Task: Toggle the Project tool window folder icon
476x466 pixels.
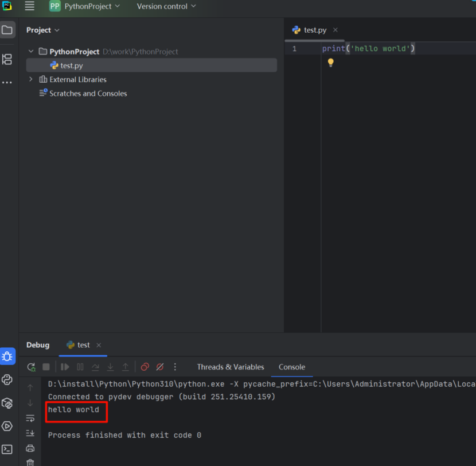Action: (x=7, y=30)
